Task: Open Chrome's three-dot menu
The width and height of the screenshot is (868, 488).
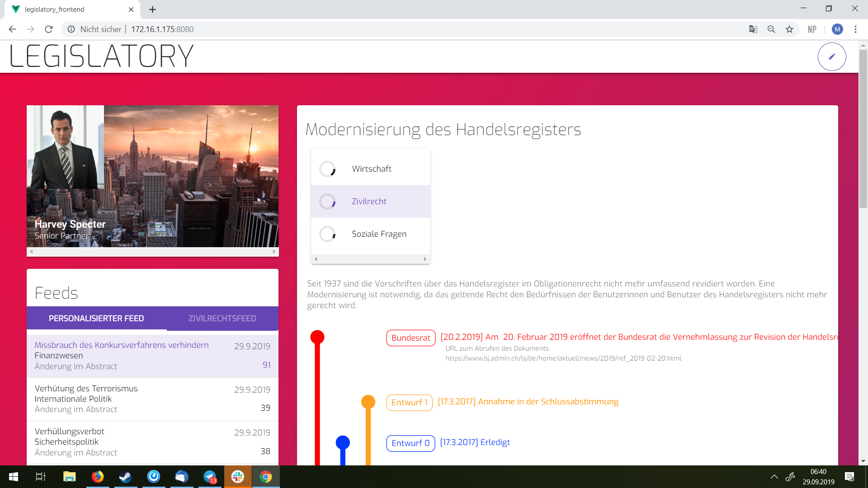Action: [855, 29]
